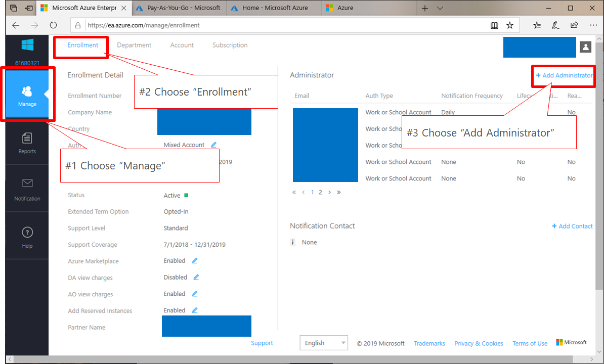The width and height of the screenshot is (604, 364).
Task: Open the Trademarks footer link
Action: 429,343
